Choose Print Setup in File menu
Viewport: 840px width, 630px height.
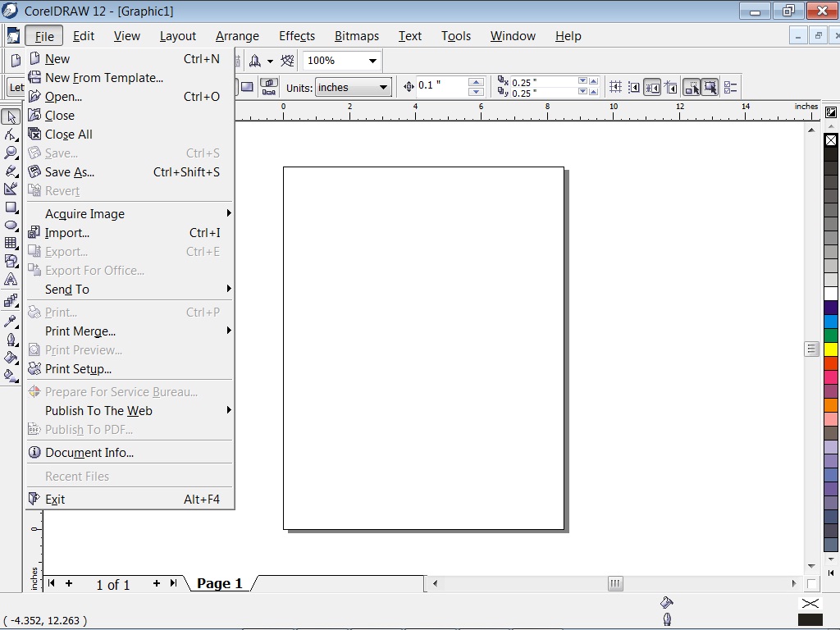coord(130,368)
